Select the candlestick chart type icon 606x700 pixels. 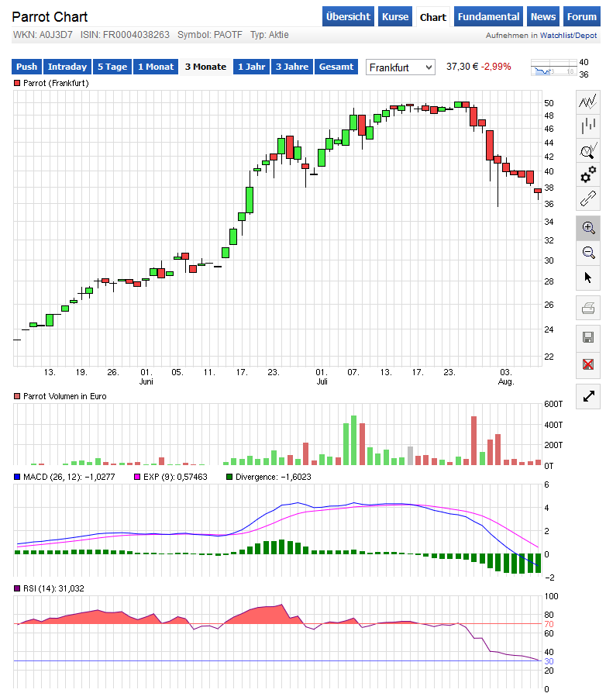tap(587, 126)
